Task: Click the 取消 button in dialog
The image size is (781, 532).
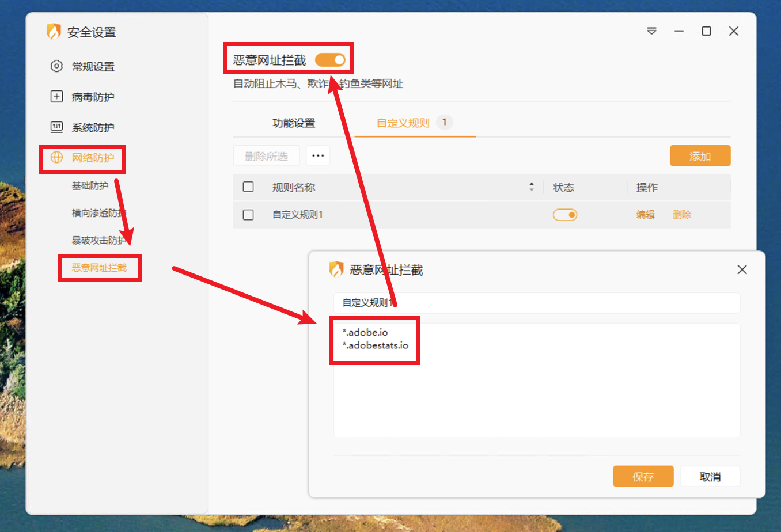Action: coord(710,477)
